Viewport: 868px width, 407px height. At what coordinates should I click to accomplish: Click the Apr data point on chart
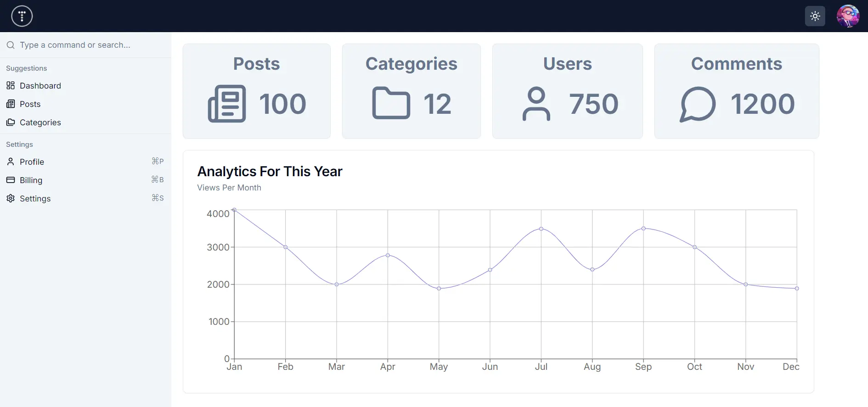point(388,255)
